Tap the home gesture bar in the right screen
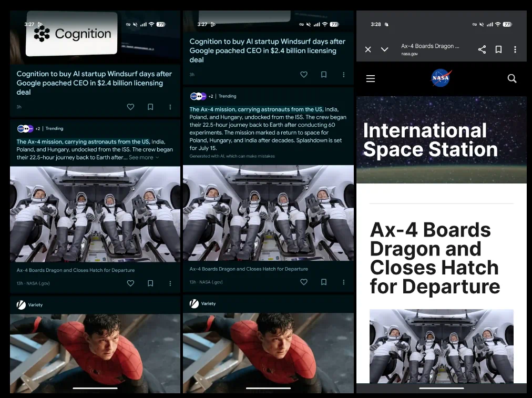This screenshot has width=532, height=398. [x=442, y=388]
